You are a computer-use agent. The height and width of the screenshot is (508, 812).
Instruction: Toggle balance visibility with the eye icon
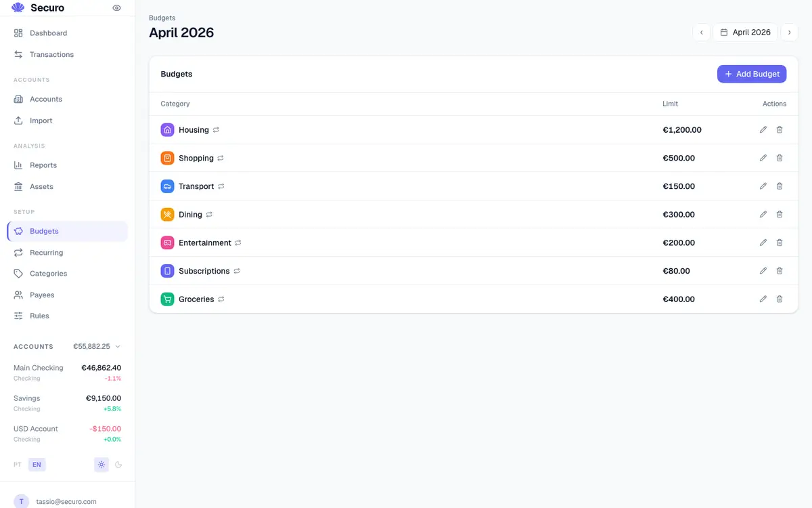click(x=116, y=8)
